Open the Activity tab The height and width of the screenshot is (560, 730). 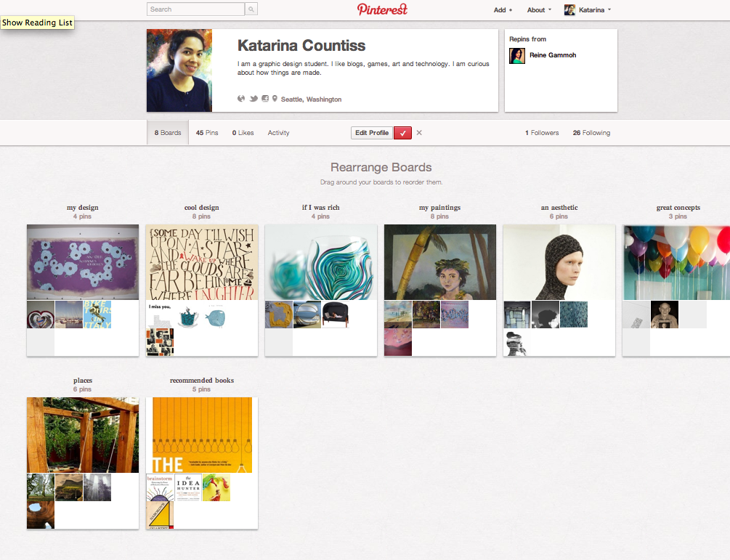278,133
